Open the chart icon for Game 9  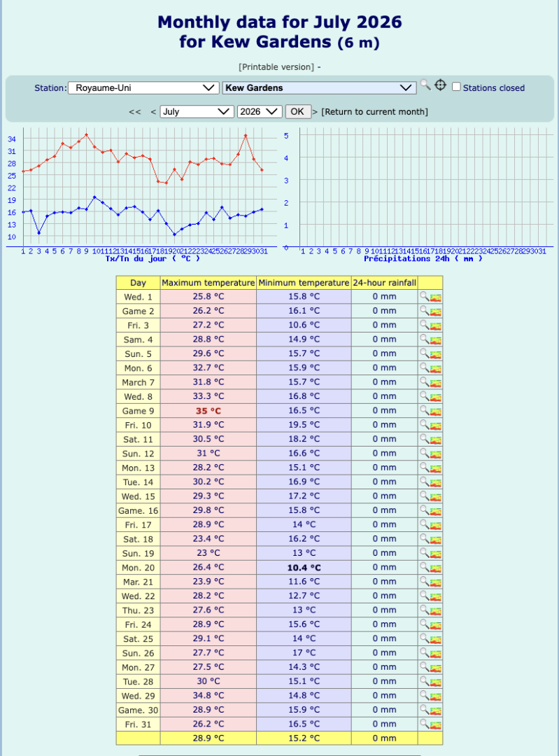tap(436, 412)
